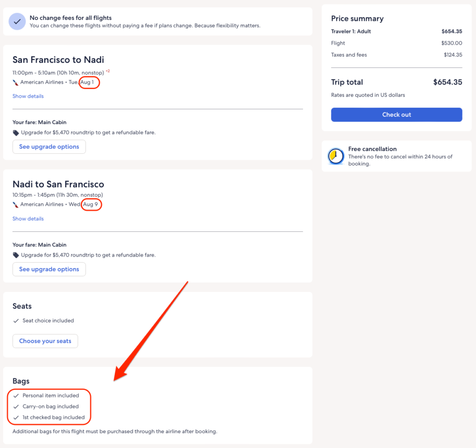
Task: Open See upgrade options for the return flight
Action: [x=49, y=269]
